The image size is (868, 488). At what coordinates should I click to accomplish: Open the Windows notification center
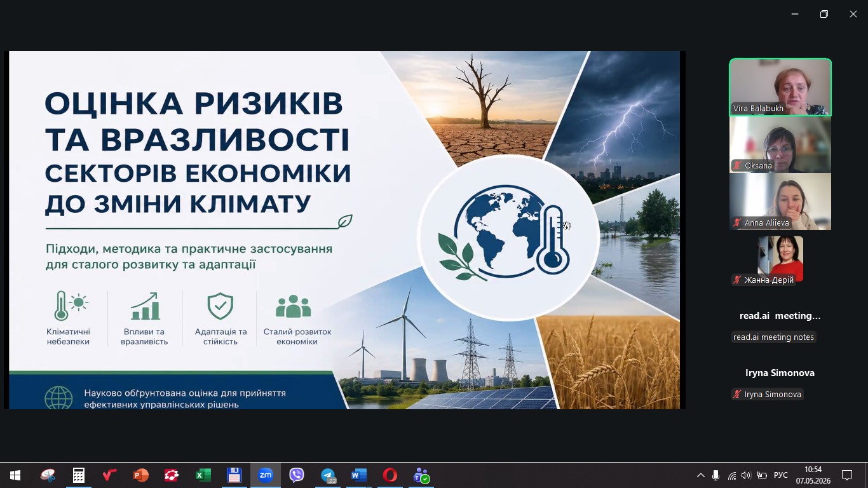[847, 475]
